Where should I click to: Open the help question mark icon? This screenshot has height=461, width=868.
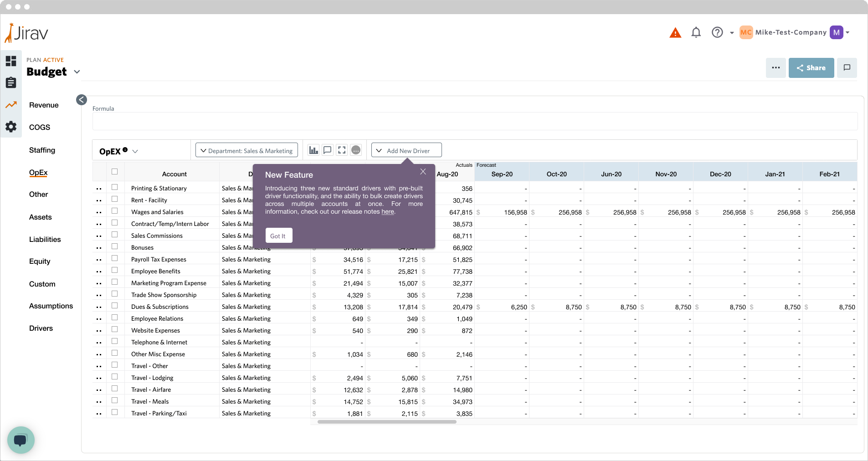717,32
